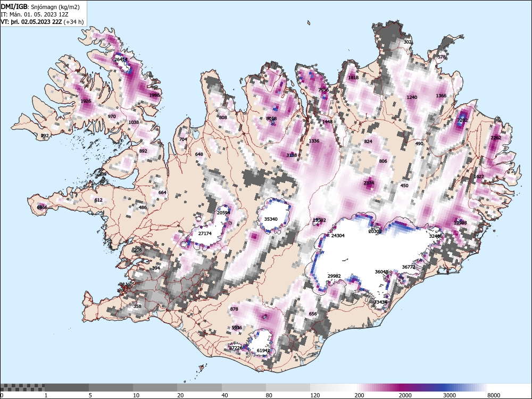
Task: Click the map value 892
Action: [x=143, y=151]
